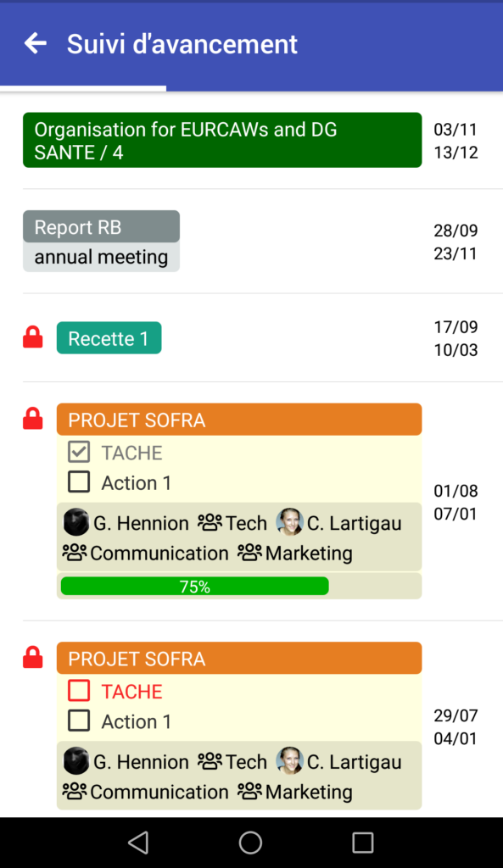Screen dimensions: 503x868
Task: Tap the Marketing group icon in the second project
Action: (250, 791)
